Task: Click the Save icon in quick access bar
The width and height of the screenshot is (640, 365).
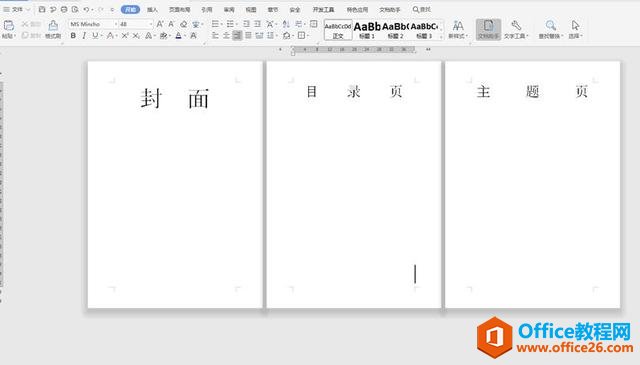Action: 42,9
